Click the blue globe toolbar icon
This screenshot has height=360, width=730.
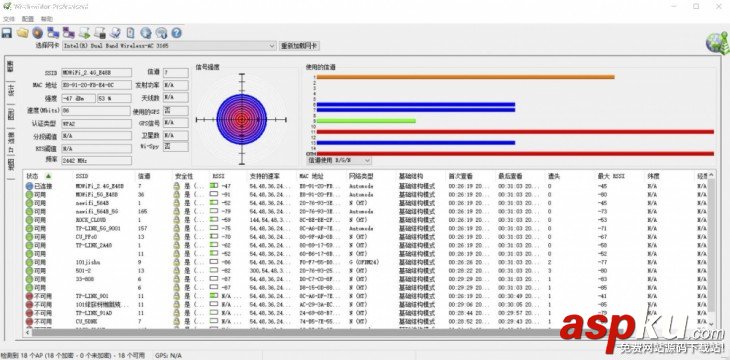146,33
